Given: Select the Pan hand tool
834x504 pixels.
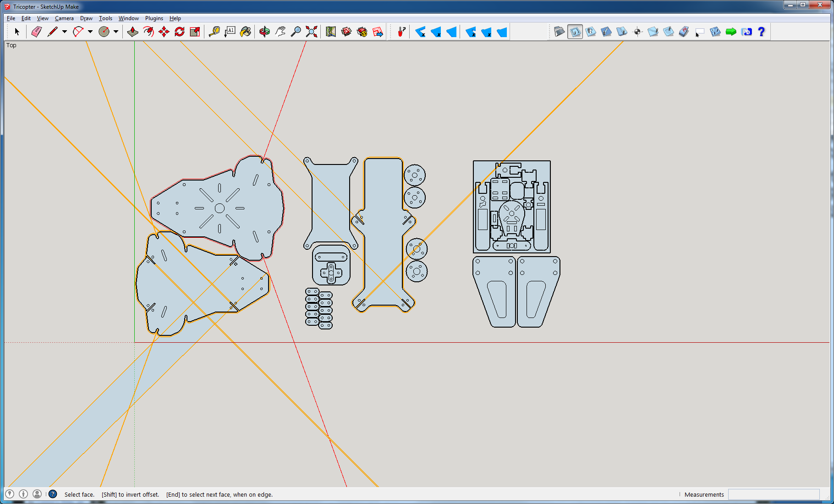Looking at the screenshot, I should (x=280, y=32).
